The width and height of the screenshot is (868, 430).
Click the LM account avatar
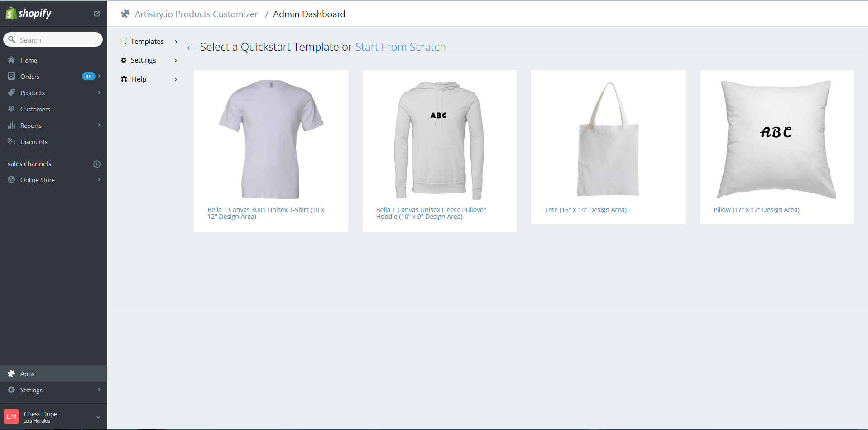[x=11, y=416]
